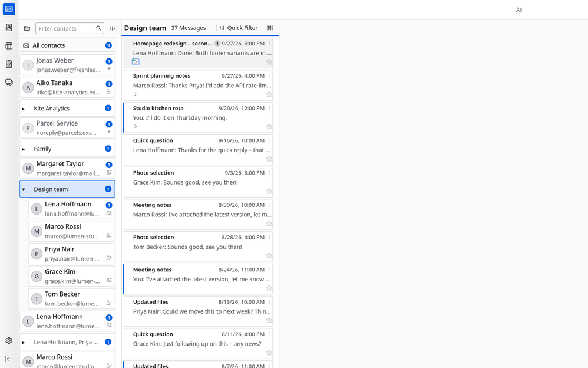Open the Chat space icon

point(9,82)
